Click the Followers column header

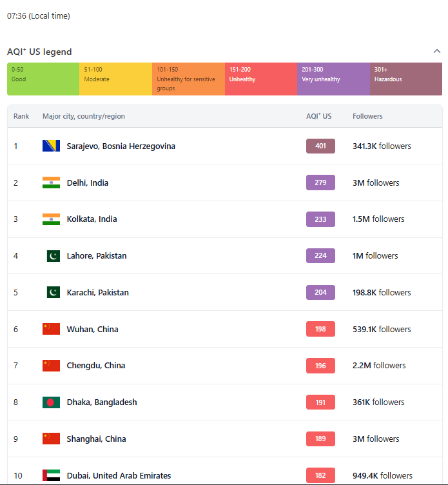[x=367, y=116]
